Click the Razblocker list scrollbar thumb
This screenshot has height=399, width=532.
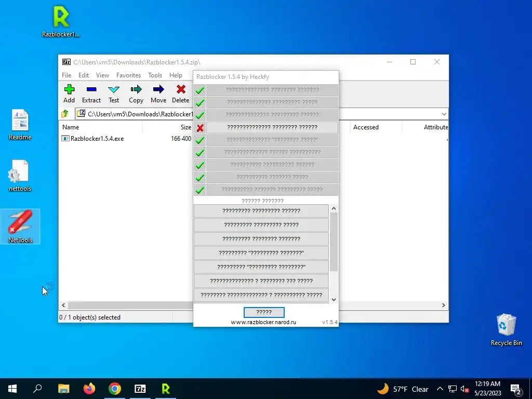(x=334, y=242)
